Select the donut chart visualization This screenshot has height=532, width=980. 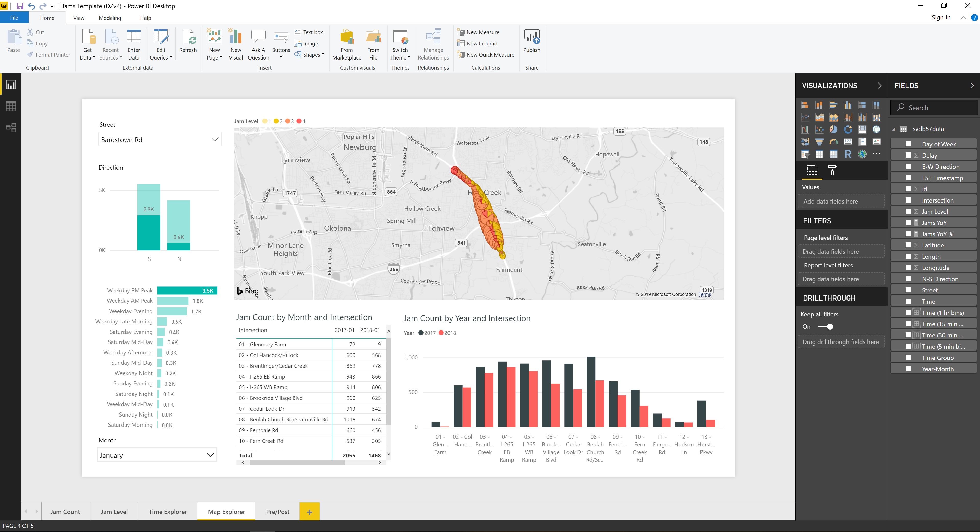pos(848,130)
